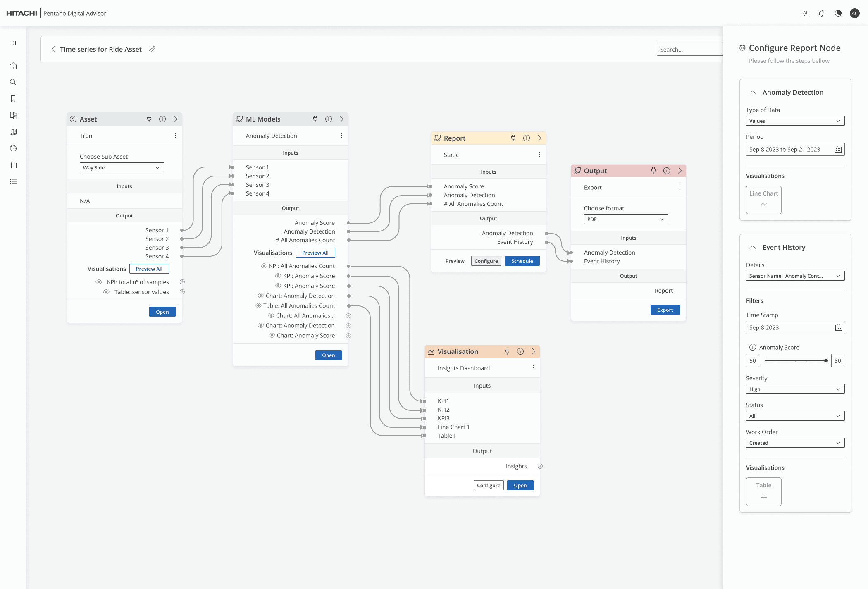Click the plug icon on Report node
The image size is (868, 589).
pyautogui.click(x=513, y=138)
